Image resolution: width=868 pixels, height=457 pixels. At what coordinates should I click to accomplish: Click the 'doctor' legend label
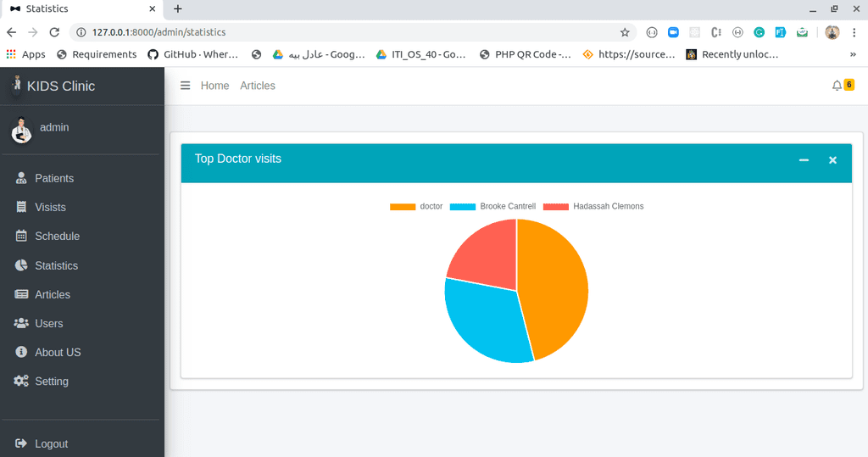[x=431, y=206]
